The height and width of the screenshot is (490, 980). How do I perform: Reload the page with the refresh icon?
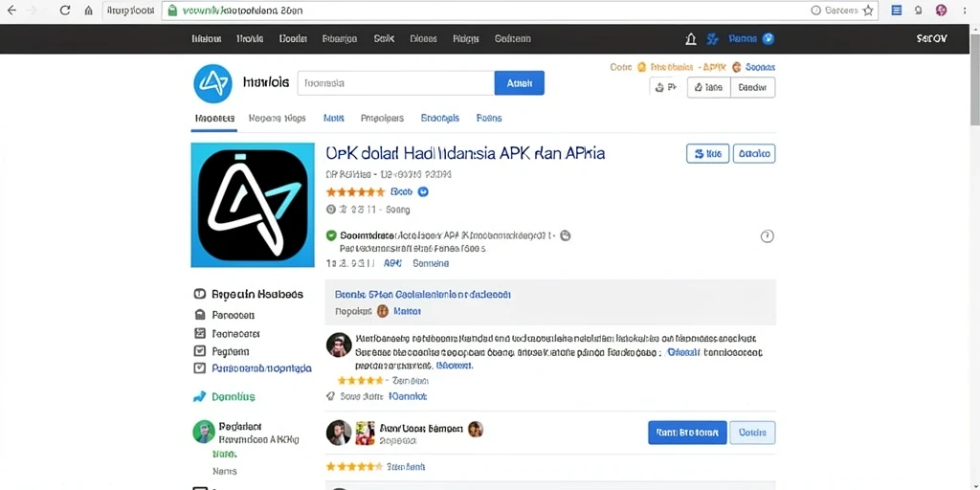tap(64, 11)
